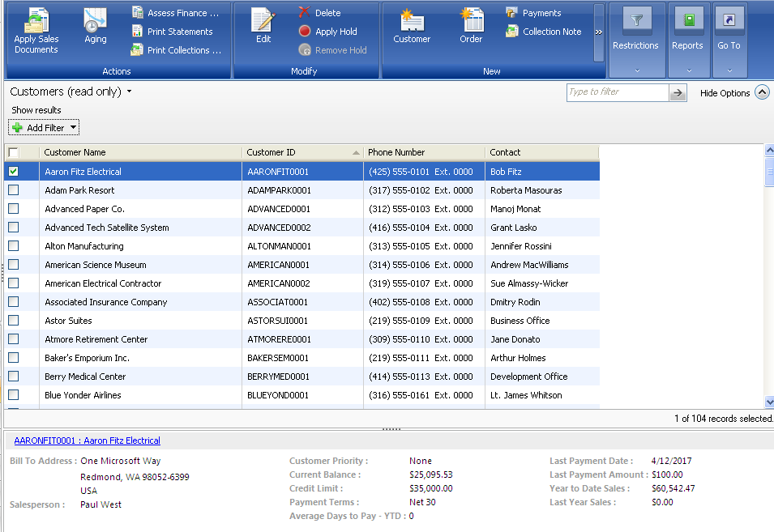Screen dimensions: 774x532
Task: Sort by Phone Number column
Action: click(425, 152)
